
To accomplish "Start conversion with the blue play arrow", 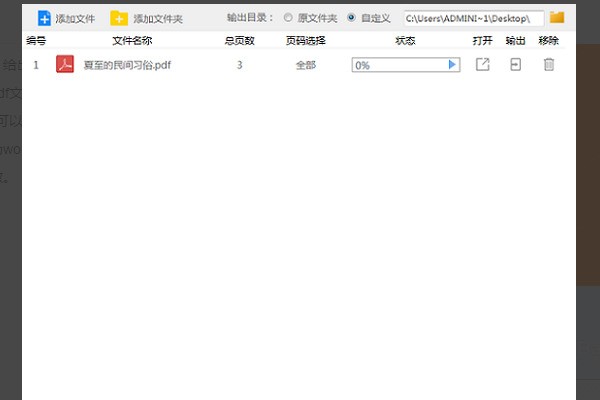I will click(452, 65).
